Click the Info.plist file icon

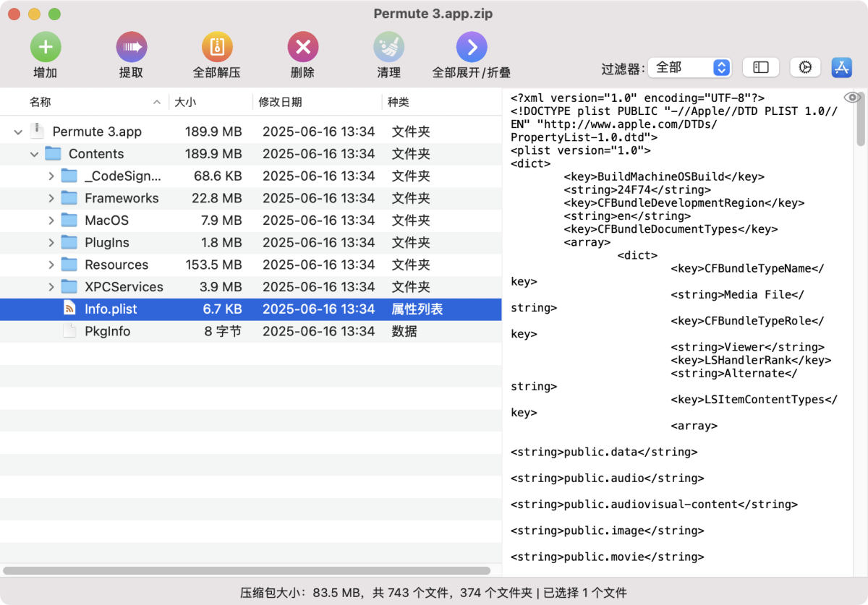pyautogui.click(x=69, y=309)
